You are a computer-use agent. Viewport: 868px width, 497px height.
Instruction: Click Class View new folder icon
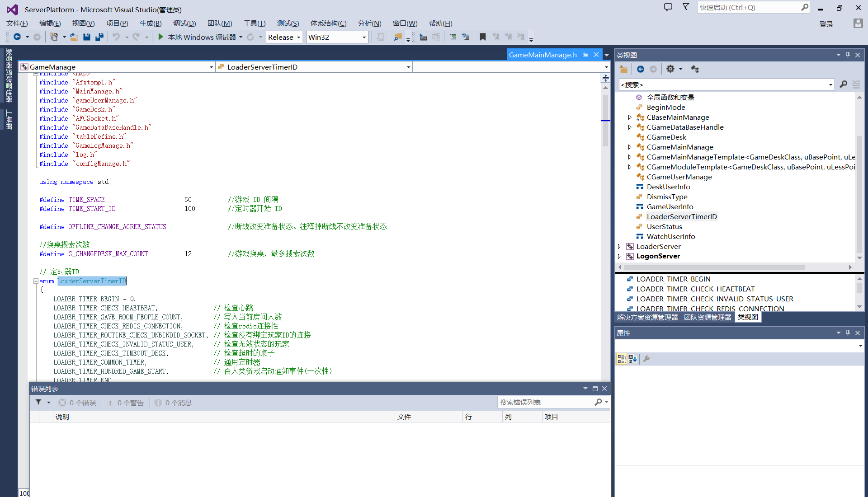624,69
